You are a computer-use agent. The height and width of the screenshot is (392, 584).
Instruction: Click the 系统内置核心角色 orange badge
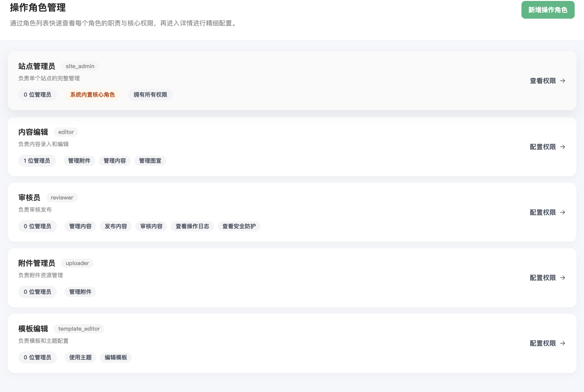pyautogui.click(x=92, y=95)
